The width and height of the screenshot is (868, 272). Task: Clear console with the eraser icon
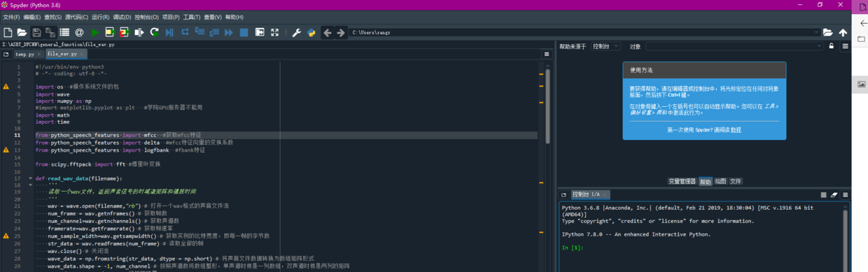pos(834,194)
